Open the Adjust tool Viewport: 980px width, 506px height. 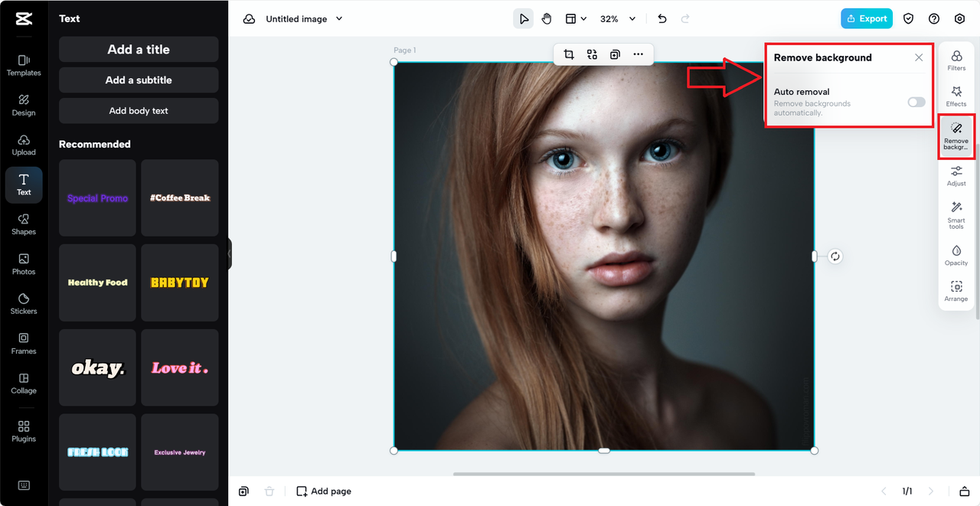956,176
